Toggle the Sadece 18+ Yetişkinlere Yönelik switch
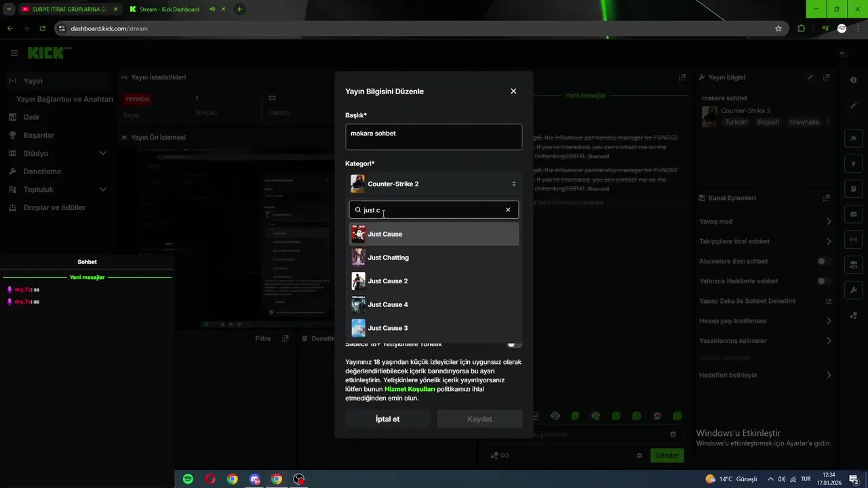 click(x=515, y=344)
